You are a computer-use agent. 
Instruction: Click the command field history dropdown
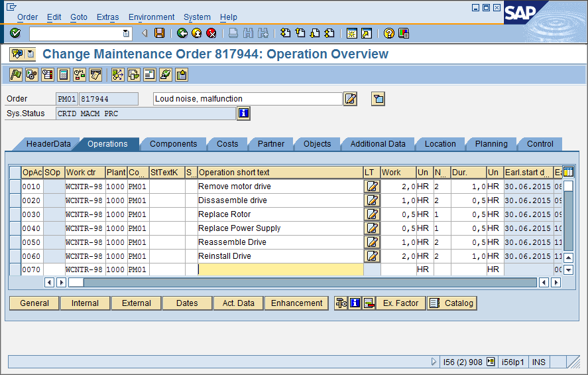126,33
